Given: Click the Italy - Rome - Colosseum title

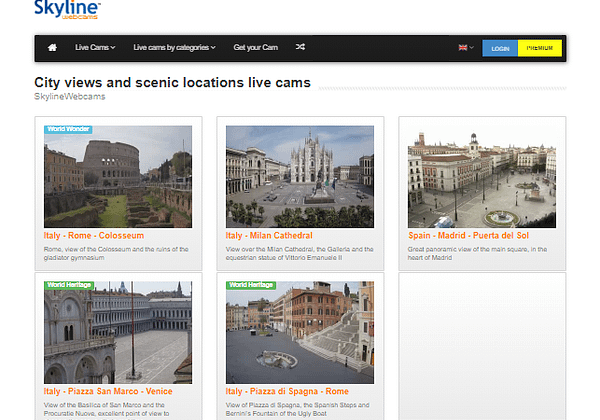Looking at the screenshot, I should click(x=93, y=236).
